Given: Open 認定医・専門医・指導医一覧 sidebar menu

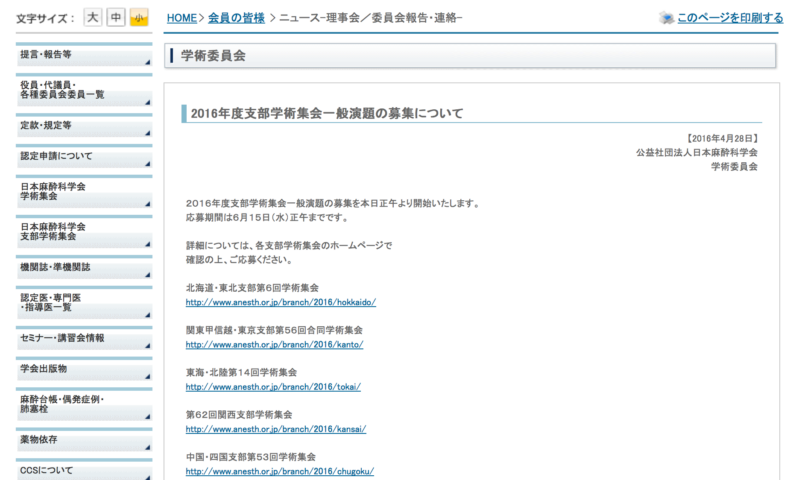Looking at the screenshot, I should click(84, 303).
